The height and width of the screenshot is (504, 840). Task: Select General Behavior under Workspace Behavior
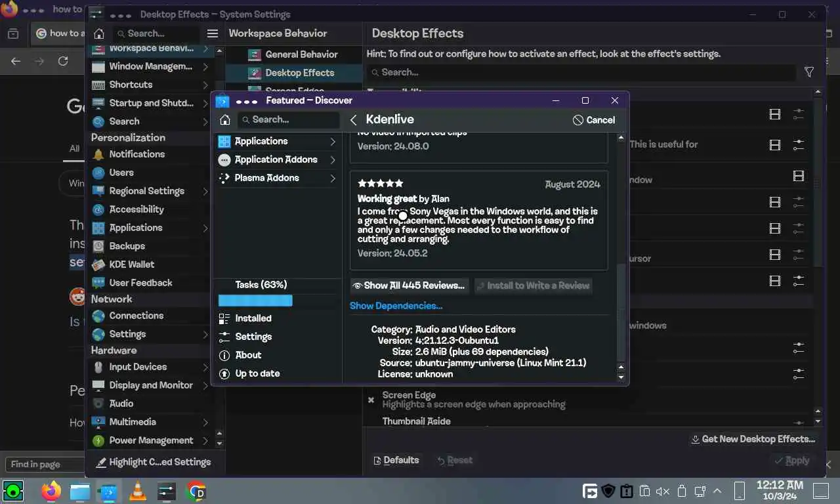[293, 54]
